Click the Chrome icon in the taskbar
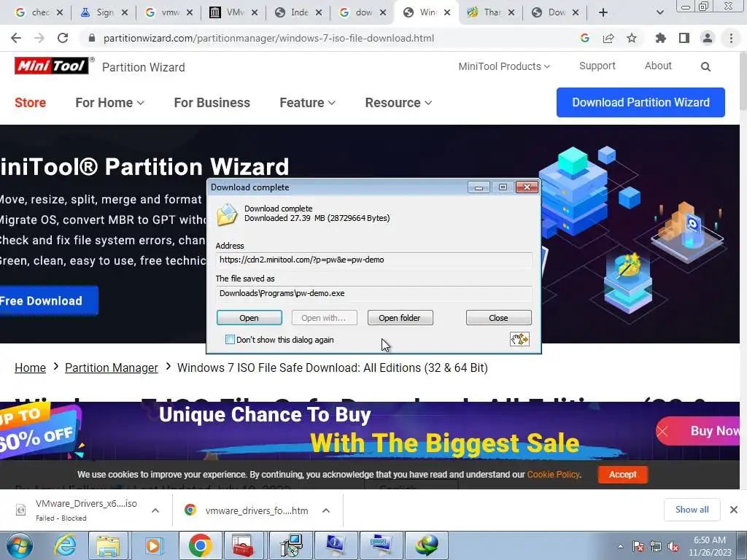747x560 pixels. [200, 545]
